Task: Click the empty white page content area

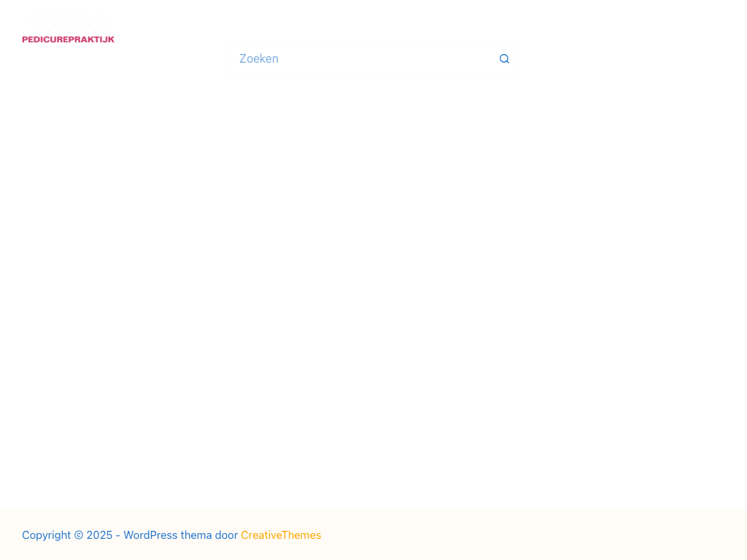Action: 373,292
